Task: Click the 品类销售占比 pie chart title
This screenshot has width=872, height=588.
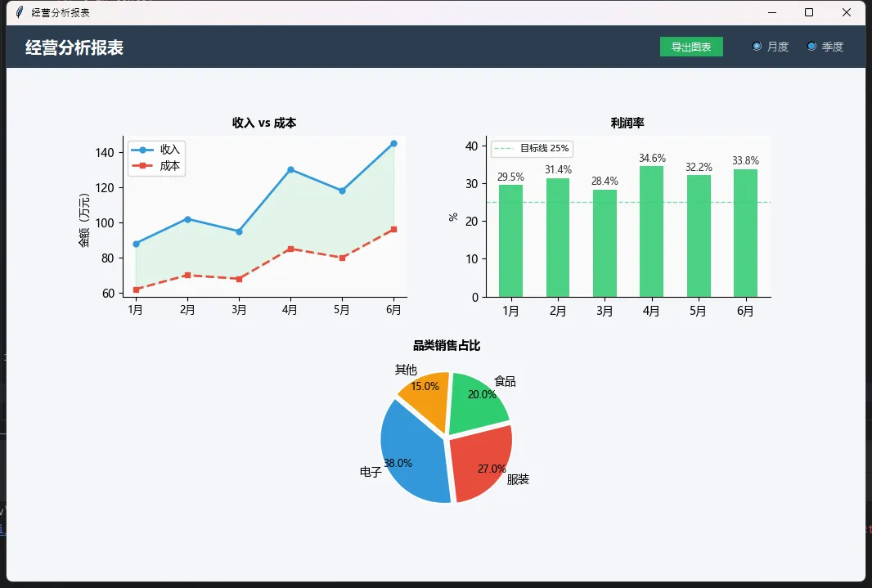Action: tap(447, 346)
